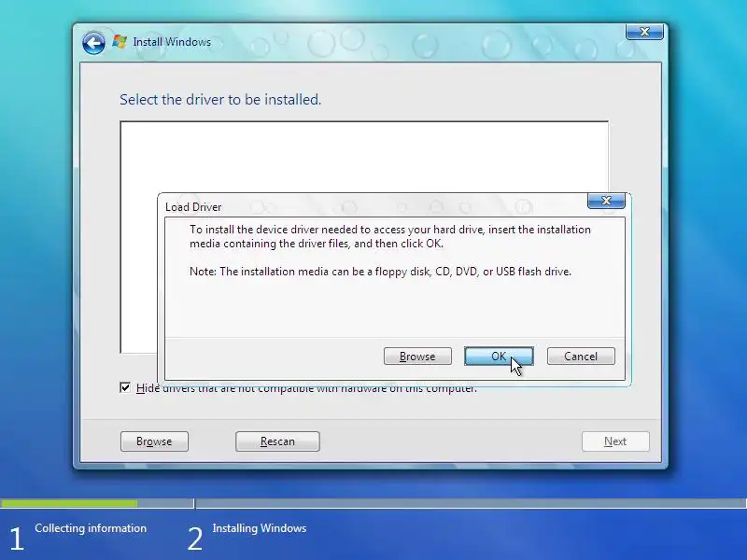Close the Install Windows window
Viewport: 747px width, 560px height.
(644, 32)
